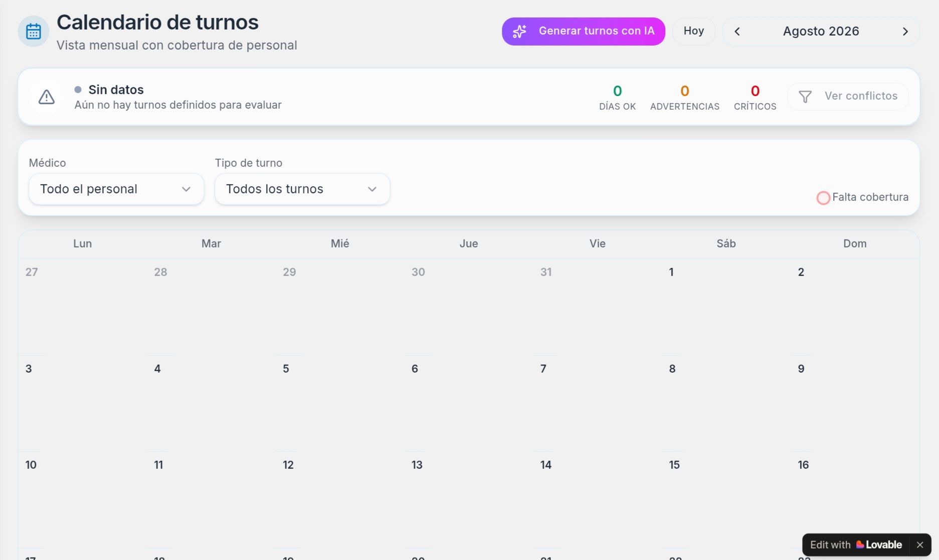This screenshot has width=939, height=560.
Task: Close the Edit with Lovable badge
Action: point(919,544)
